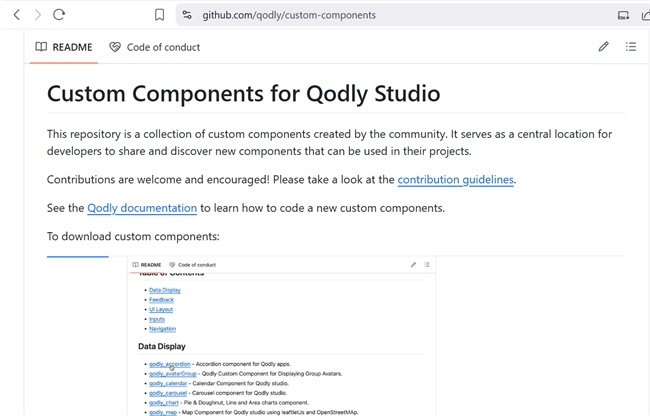The height and width of the screenshot is (416, 650).
Task: Go back to the previous page
Action: pos(16,15)
